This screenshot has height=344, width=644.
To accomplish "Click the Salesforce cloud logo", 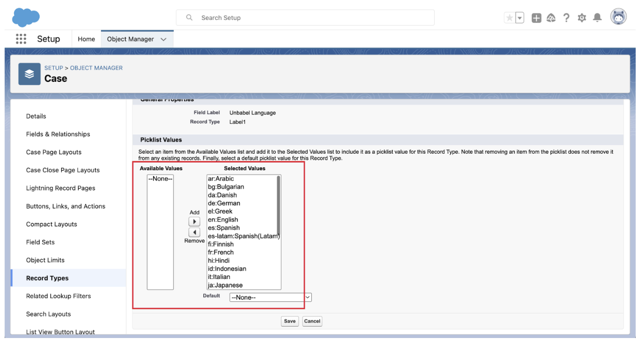I will pyautogui.click(x=26, y=17).
